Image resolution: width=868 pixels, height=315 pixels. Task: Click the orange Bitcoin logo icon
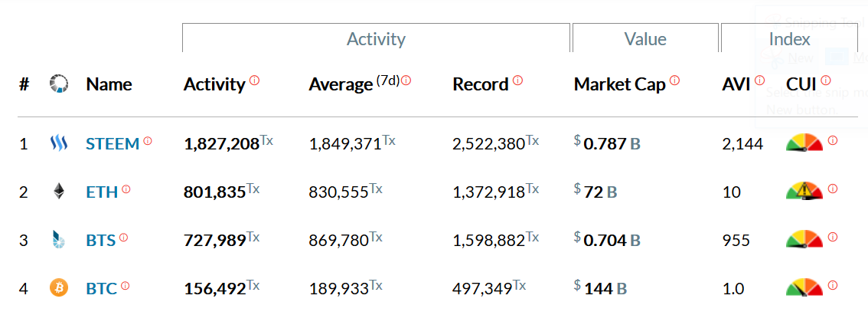(x=59, y=288)
